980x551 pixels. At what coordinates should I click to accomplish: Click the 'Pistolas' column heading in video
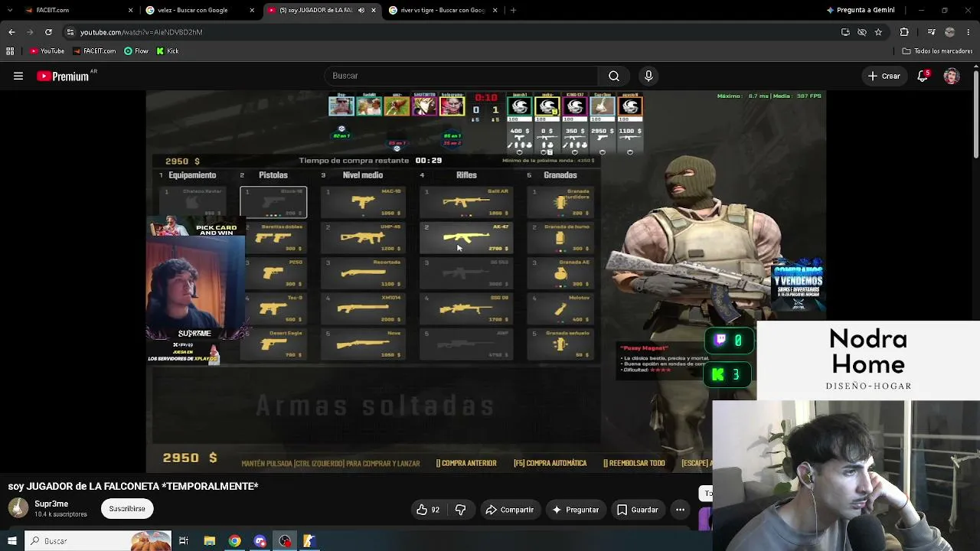point(273,175)
